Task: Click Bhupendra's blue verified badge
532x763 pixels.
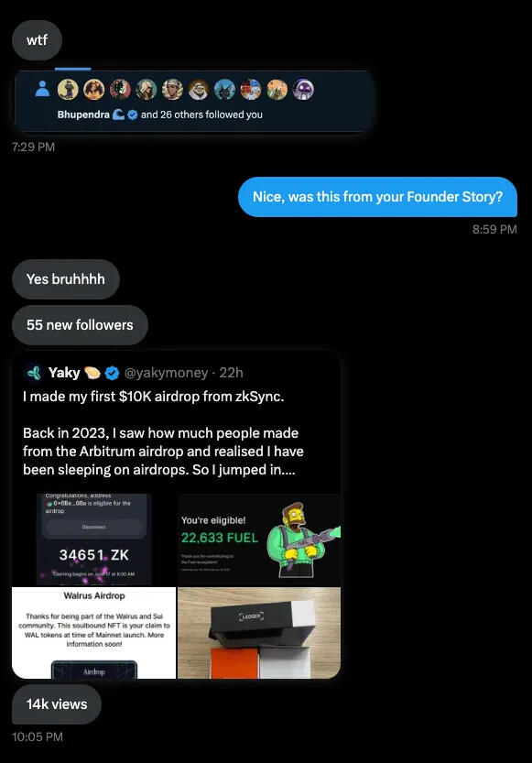Action: [x=132, y=114]
